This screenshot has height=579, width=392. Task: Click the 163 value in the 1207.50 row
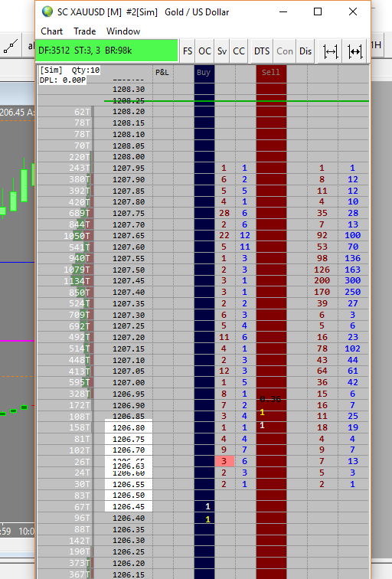point(352,270)
